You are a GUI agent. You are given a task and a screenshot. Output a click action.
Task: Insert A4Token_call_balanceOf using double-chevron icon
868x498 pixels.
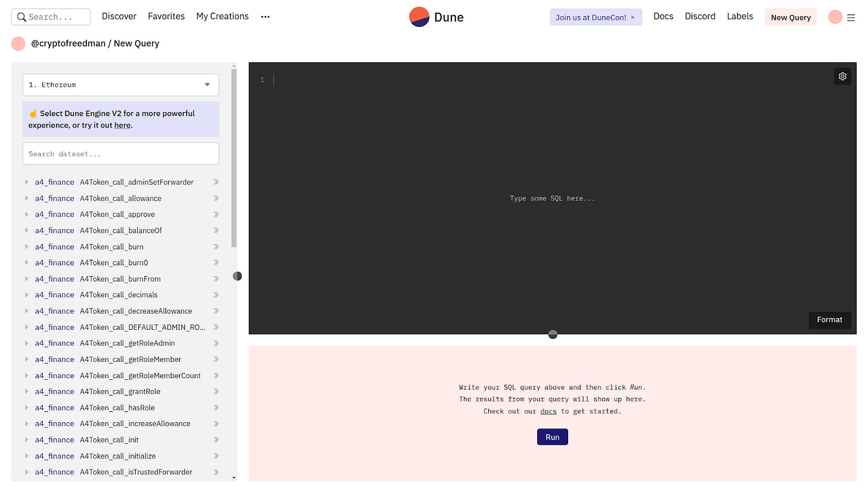tap(216, 230)
